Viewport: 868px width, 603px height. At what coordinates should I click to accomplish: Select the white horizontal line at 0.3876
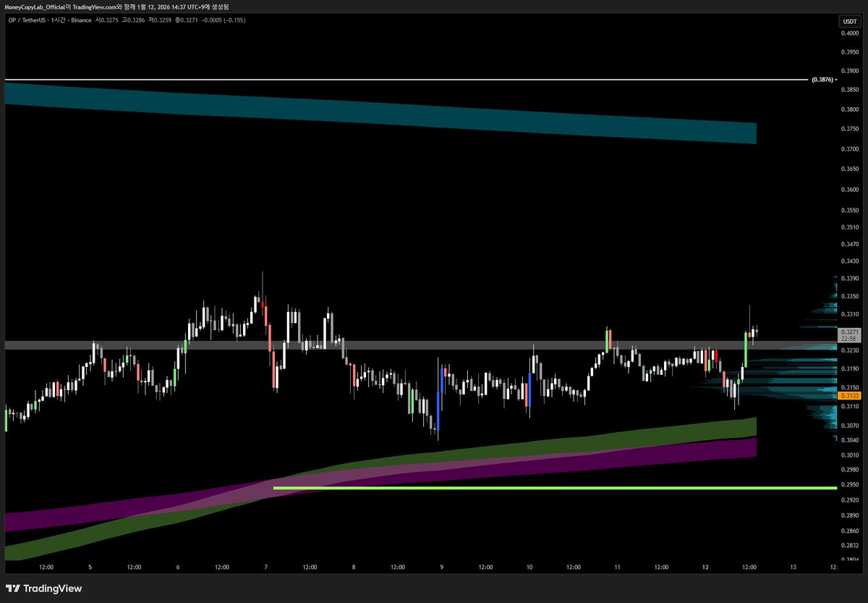pos(405,79)
